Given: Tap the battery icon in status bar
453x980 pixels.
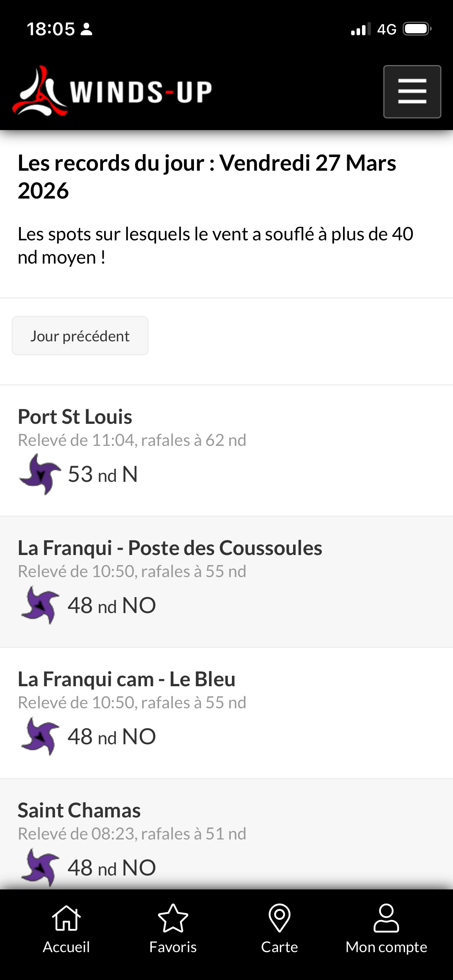Looking at the screenshot, I should (x=417, y=29).
